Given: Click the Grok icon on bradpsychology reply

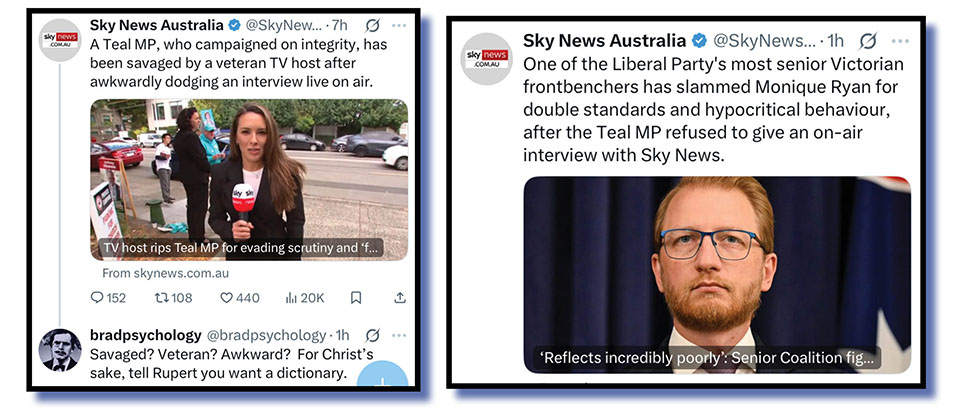Looking at the screenshot, I should pos(372,335).
